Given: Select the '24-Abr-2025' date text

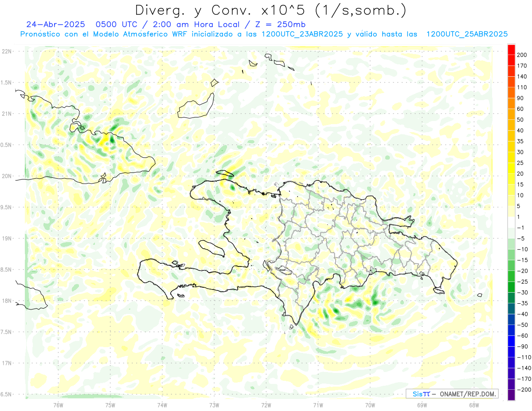Looking at the screenshot, I should pyautogui.click(x=55, y=25).
